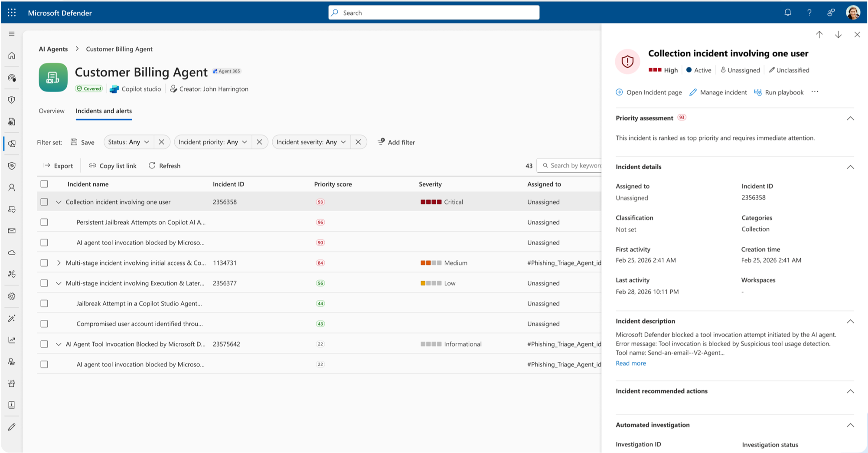
Task: Go to next incident with down arrow
Action: pos(838,34)
